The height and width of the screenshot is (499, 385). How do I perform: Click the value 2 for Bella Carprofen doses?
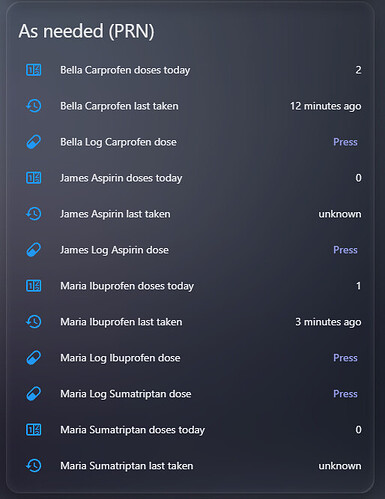tap(358, 70)
